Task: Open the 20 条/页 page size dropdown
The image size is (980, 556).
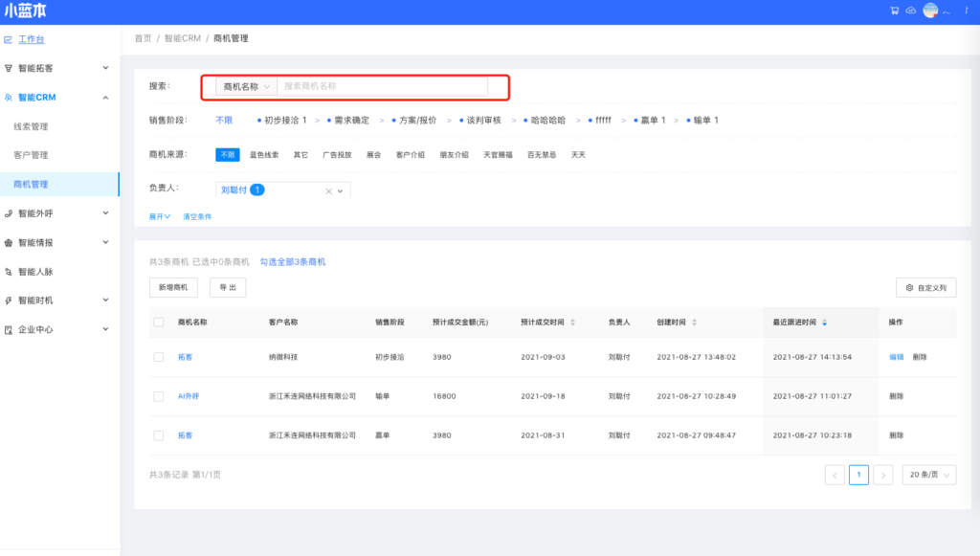Action: (928, 475)
